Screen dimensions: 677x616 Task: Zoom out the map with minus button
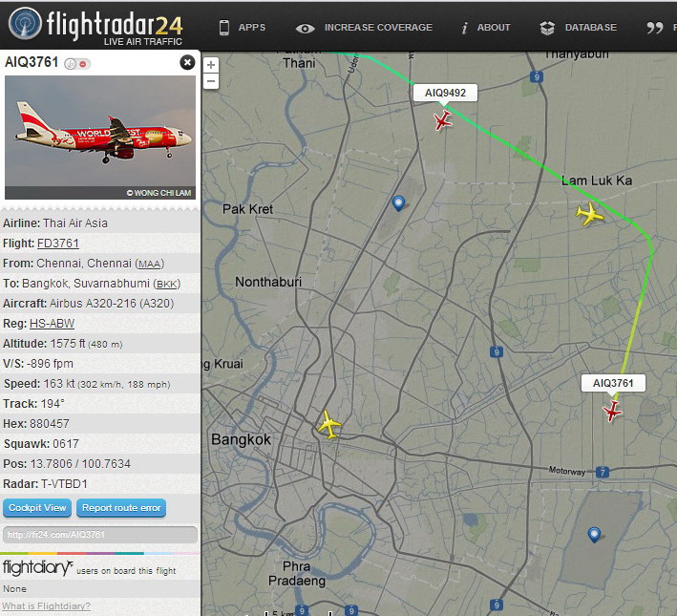pos(211,81)
